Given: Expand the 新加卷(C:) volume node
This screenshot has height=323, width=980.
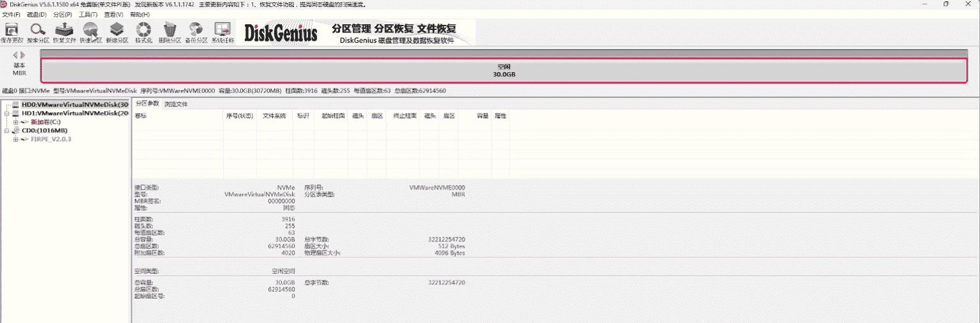Looking at the screenshot, I should 15,121.
